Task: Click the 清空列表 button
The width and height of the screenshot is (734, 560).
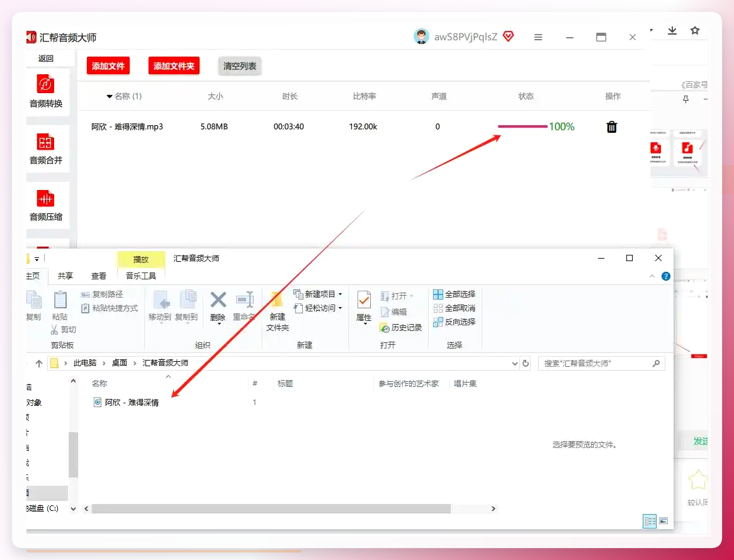Action: pyautogui.click(x=240, y=66)
